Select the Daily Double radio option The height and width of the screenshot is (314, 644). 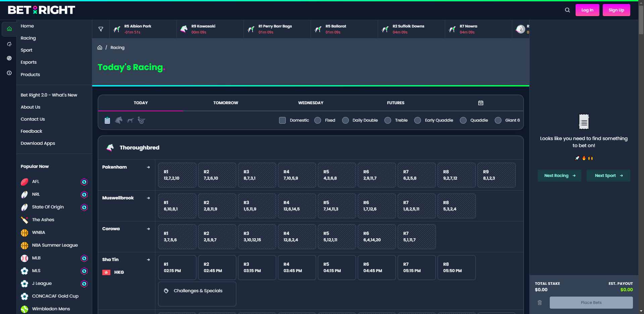(x=345, y=120)
